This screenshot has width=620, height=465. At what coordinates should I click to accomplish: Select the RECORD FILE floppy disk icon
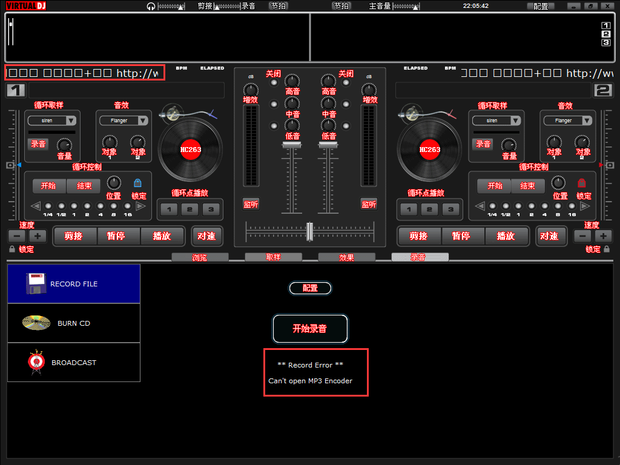tap(35, 283)
